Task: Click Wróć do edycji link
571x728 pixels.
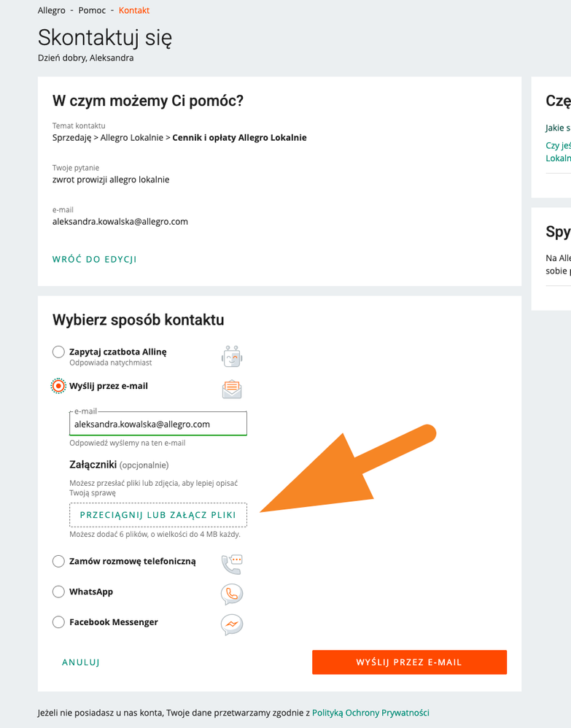Action: click(95, 259)
